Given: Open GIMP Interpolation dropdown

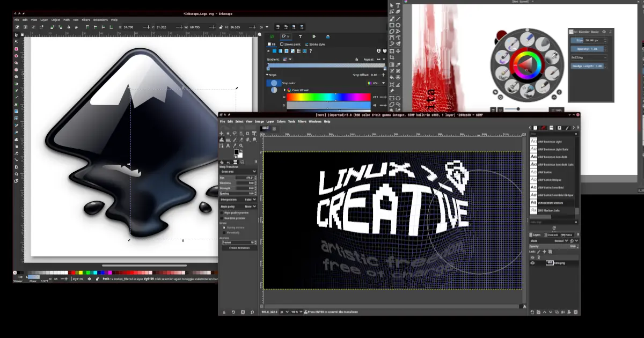Looking at the screenshot, I should (238, 200).
